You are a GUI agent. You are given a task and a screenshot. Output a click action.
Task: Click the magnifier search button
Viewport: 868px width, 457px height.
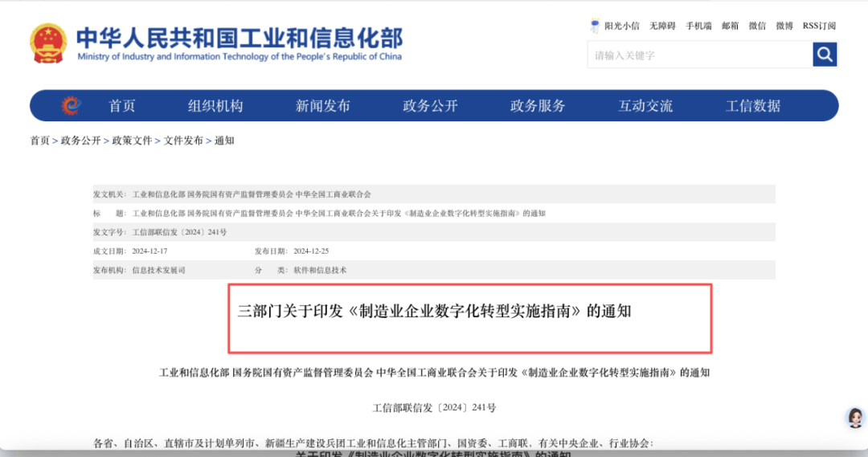coord(825,55)
